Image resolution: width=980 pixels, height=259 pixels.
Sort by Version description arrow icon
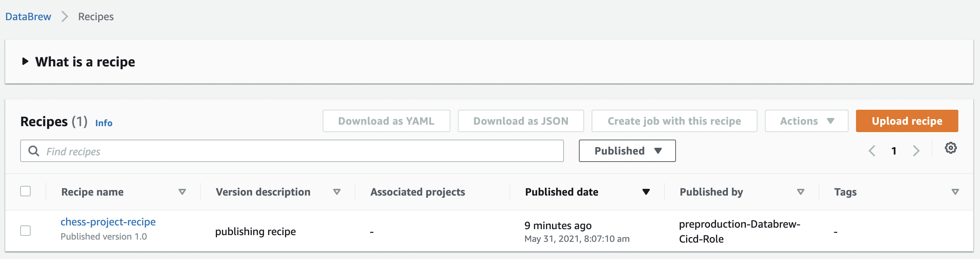[x=337, y=192]
